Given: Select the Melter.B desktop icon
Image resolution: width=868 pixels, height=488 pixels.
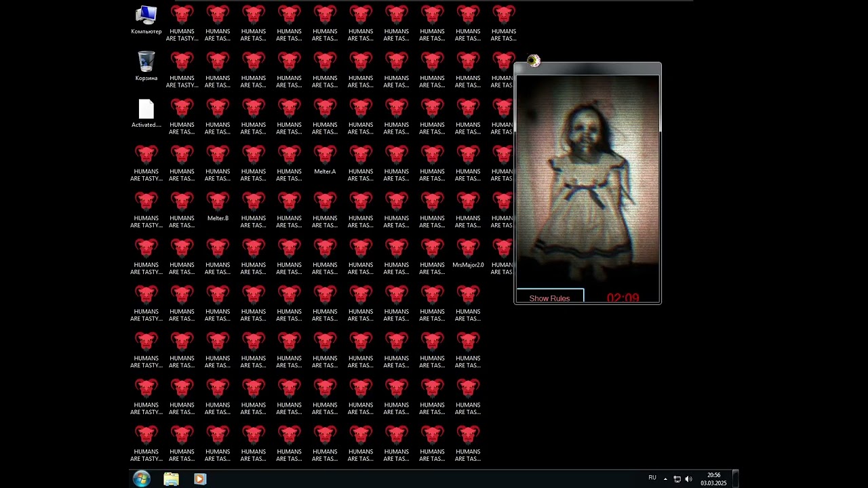Looking at the screenshot, I should pos(218,206).
